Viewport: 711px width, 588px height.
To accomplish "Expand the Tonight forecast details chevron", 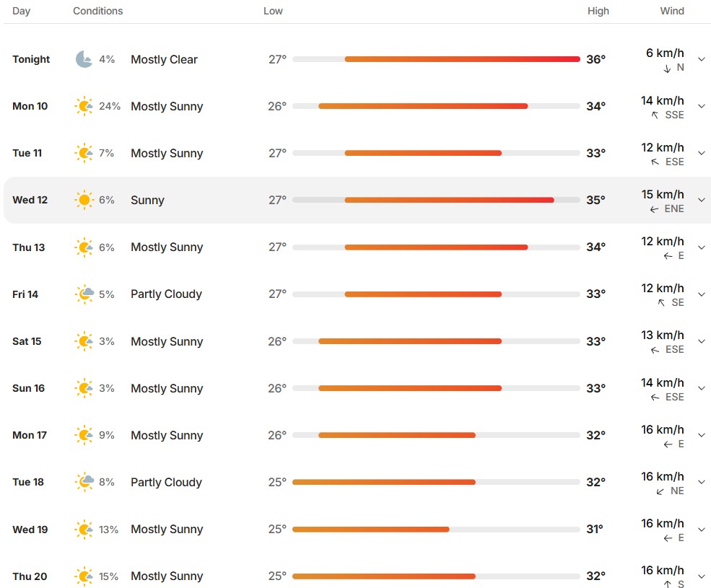I will pyautogui.click(x=702, y=59).
